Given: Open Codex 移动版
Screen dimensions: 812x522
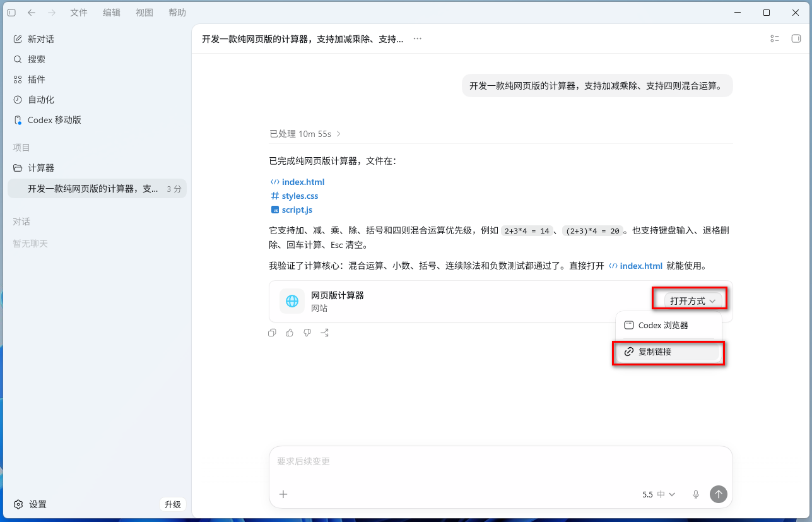Looking at the screenshot, I should pyautogui.click(x=97, y=120).
